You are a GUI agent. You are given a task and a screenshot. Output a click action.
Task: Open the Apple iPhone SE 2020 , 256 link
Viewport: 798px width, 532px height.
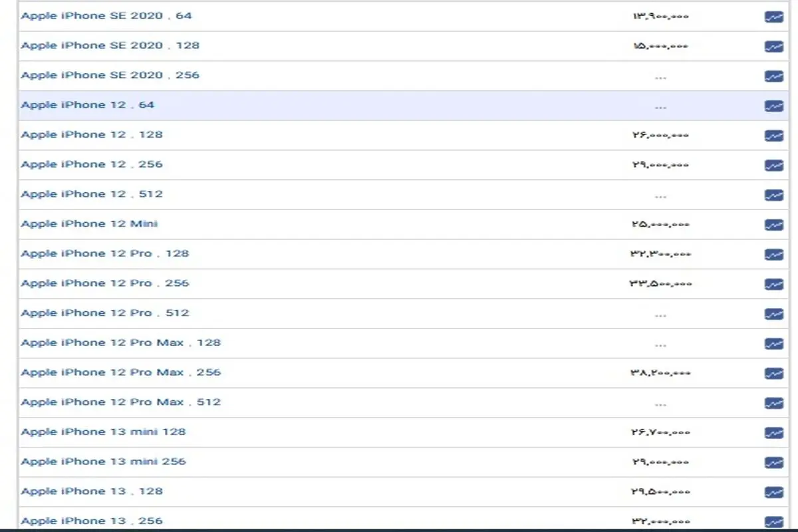110,75
